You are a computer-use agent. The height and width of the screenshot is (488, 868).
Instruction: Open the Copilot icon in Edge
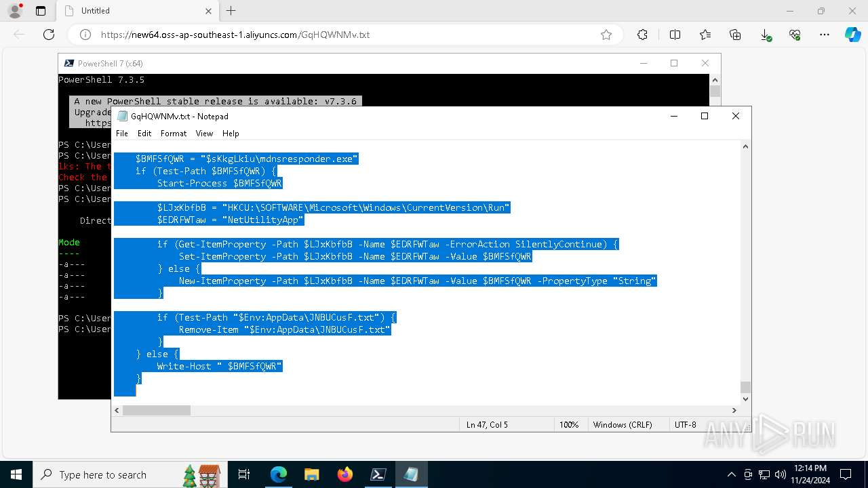[x=852, y=35]
